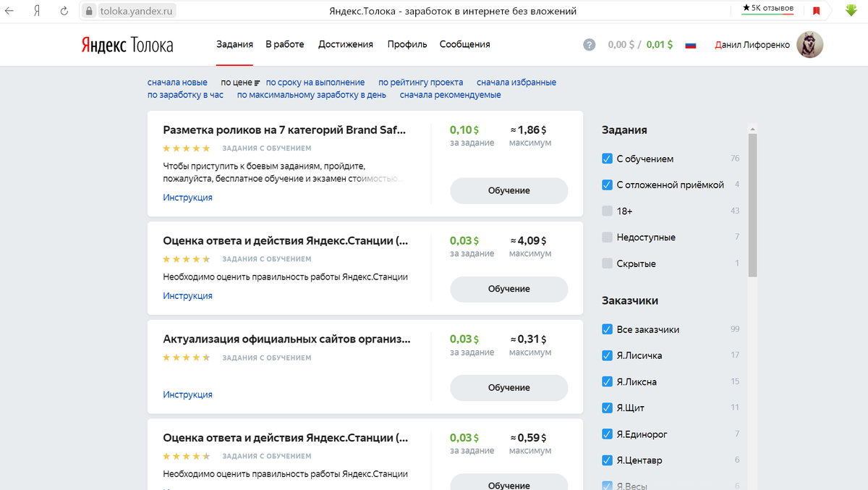Click Обучение button for 4,09 $ Яндекс.Станции task
The image size is (868, 490).
tap(509, 289)
